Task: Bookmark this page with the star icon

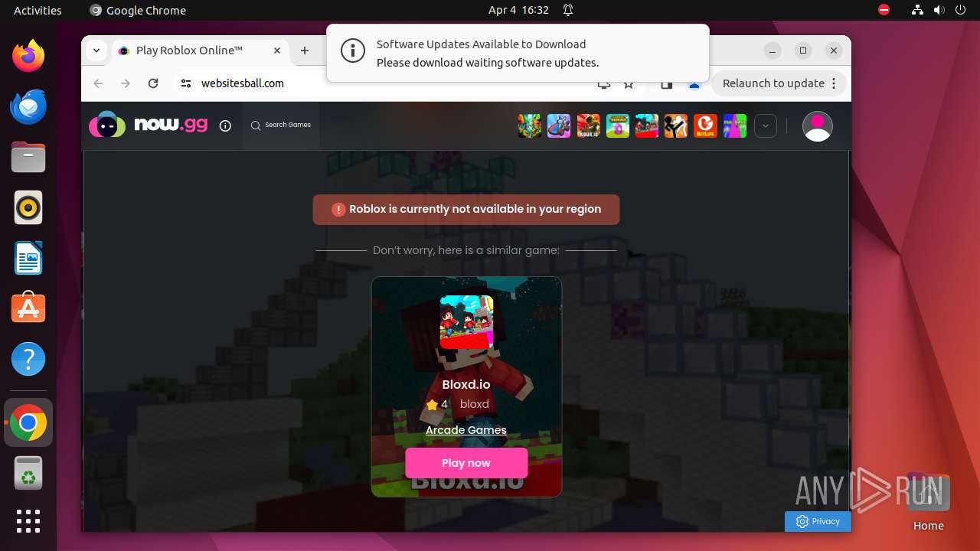Action: [629, 84]
